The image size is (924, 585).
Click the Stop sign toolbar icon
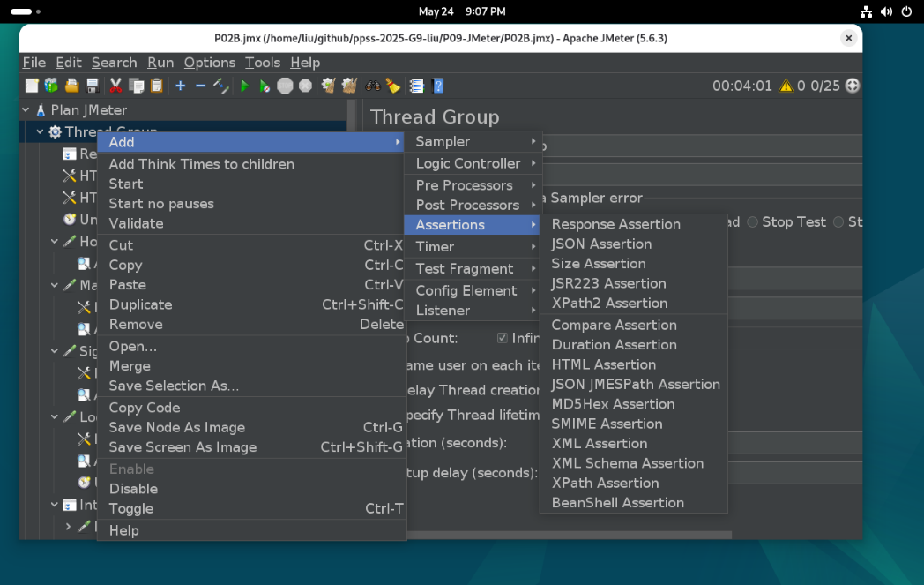(x=285, y=86)
